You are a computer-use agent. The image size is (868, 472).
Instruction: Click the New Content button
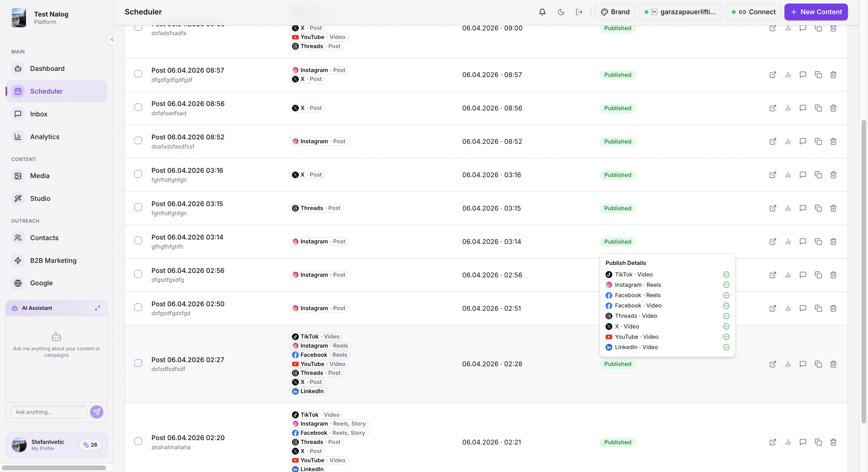tap(816, 12)
